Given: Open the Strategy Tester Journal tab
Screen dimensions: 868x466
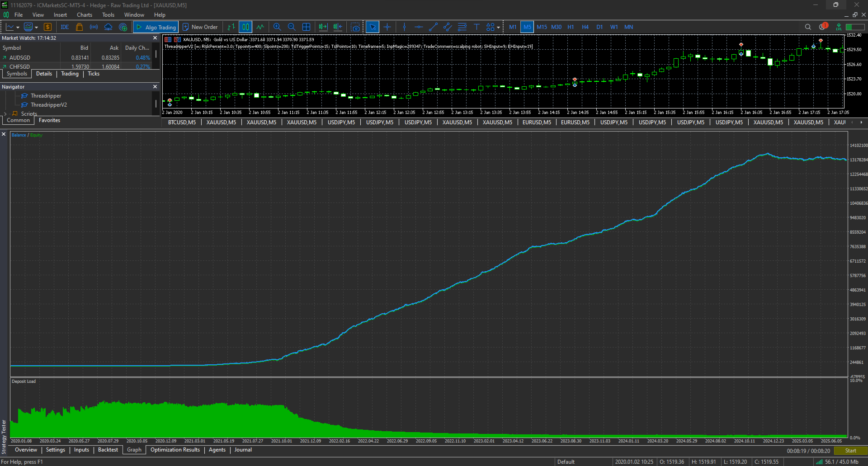Looking at the screenshot, I should pos(243,450).
